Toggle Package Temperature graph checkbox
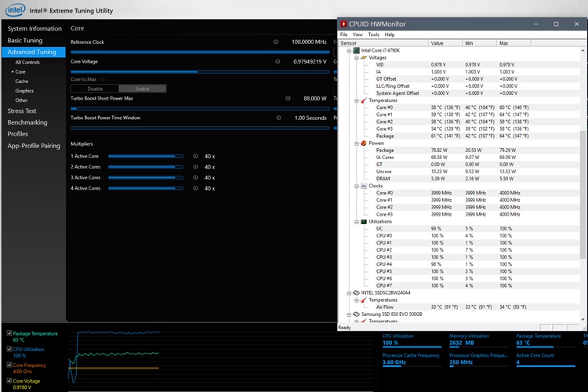The height and width of the screenshot is (392, 588). pos(9,333)
